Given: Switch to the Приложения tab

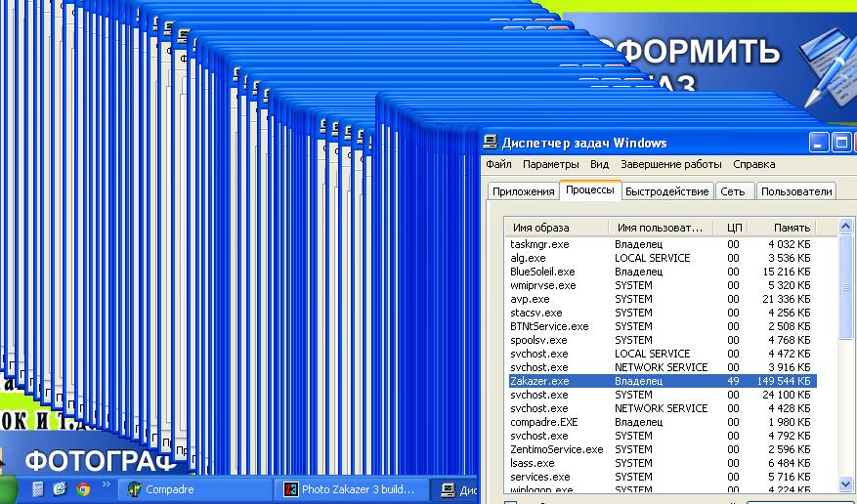Looking at the screenshot, I should coord(523,191).
